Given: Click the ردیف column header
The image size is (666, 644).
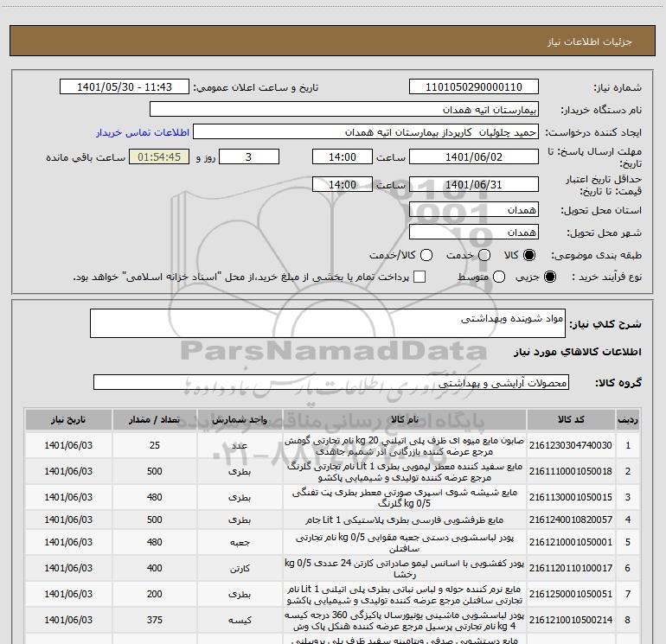Looking at the screenshot, I should [x=628, y=419].
